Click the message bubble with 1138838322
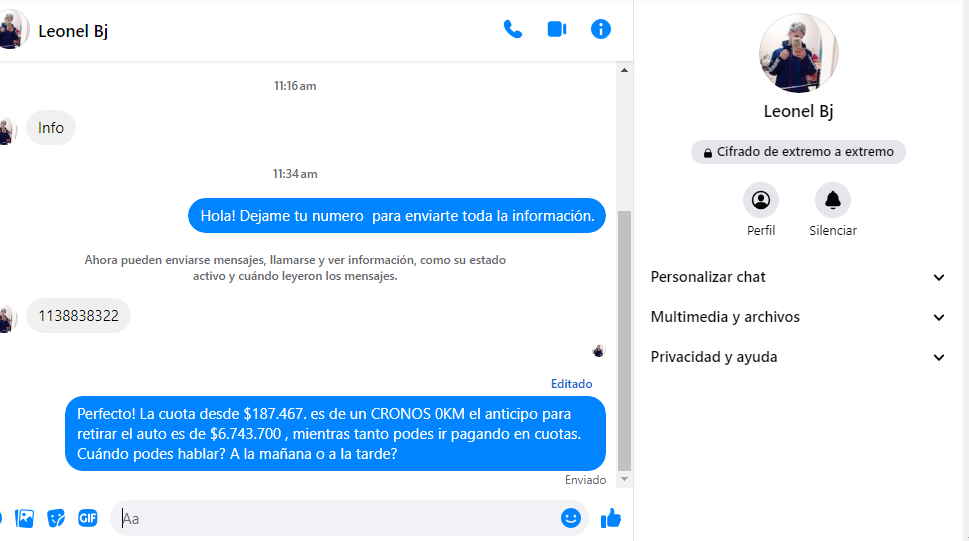 click(x=79, y=316)
